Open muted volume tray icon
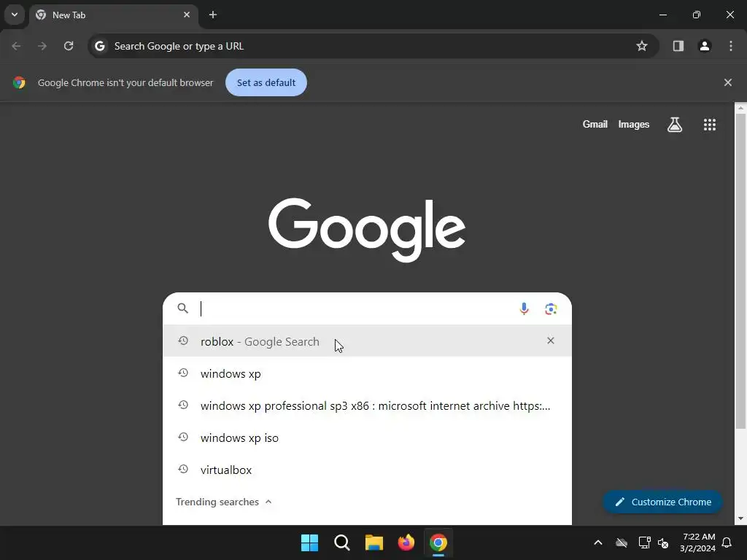Viewport: 747px width, 560px height. pos(663,542)
